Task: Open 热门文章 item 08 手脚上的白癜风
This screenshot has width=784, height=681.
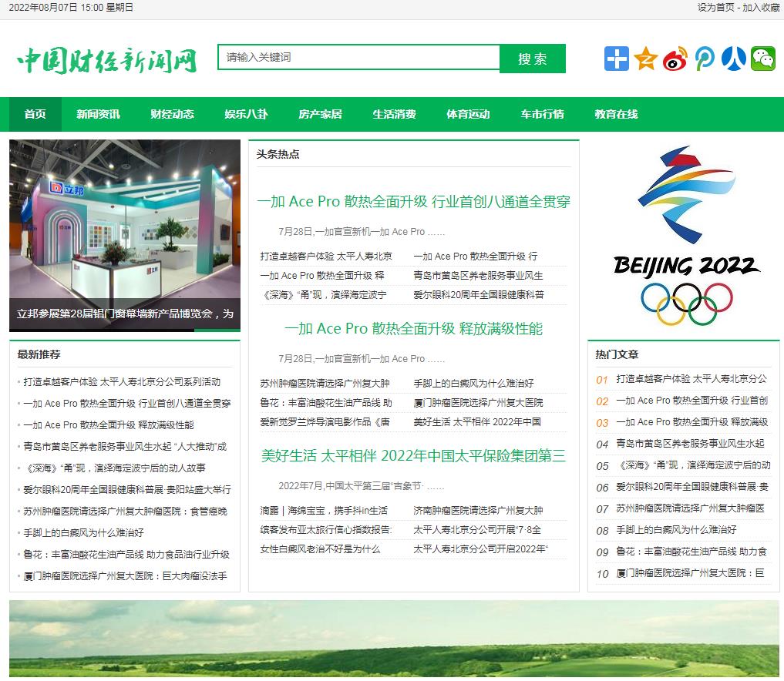Action: (x=676, y=529)
